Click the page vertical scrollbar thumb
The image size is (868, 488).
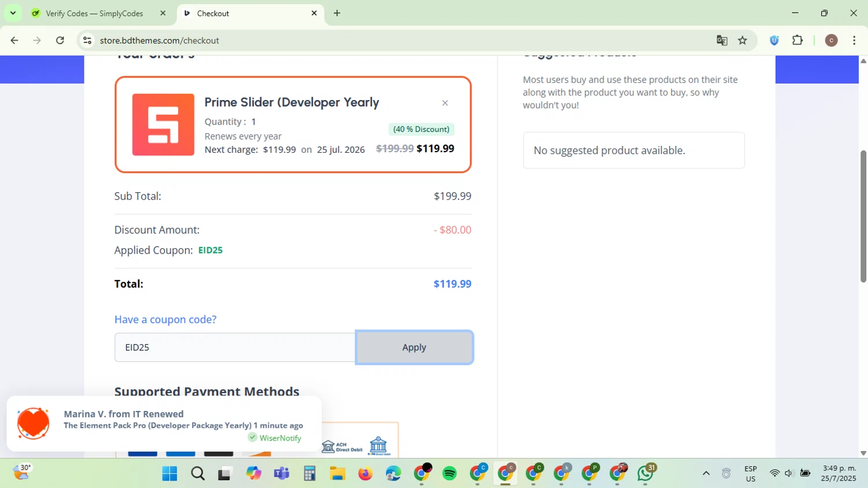tap(863, 216)
